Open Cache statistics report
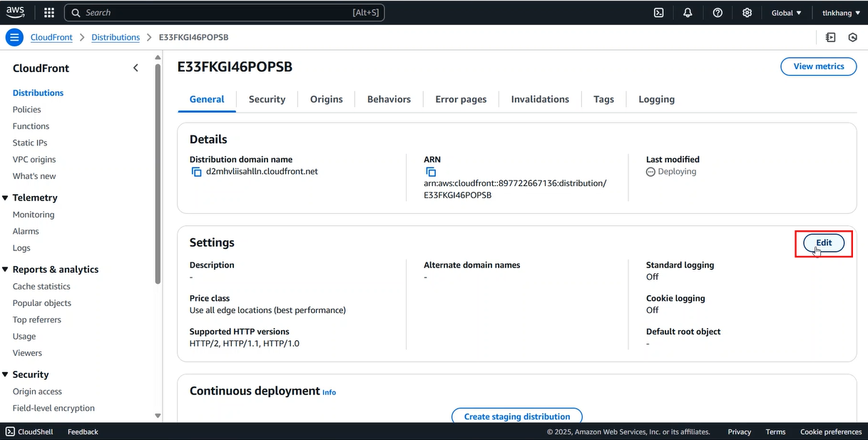Viewport: 868px width, 440px height. click(x=41, y=287)
